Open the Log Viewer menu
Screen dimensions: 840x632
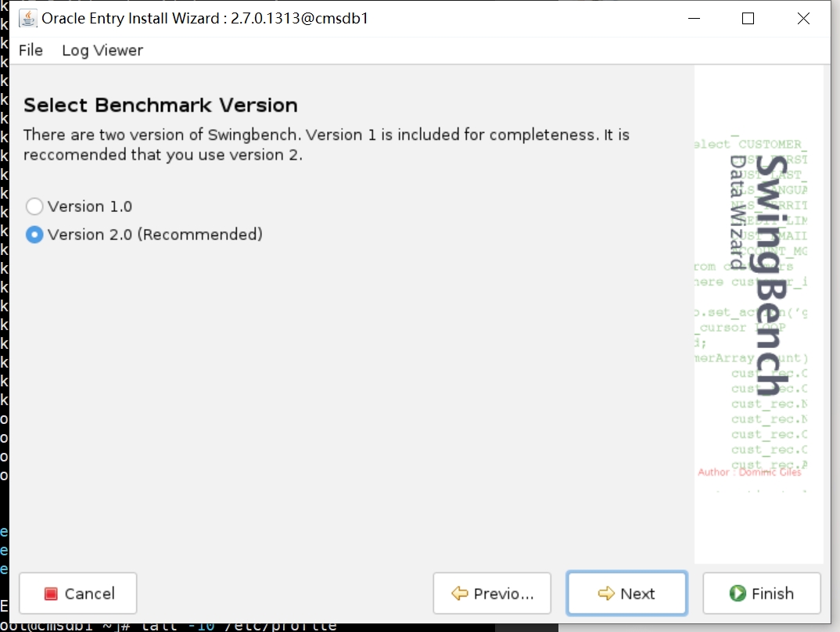102,50
